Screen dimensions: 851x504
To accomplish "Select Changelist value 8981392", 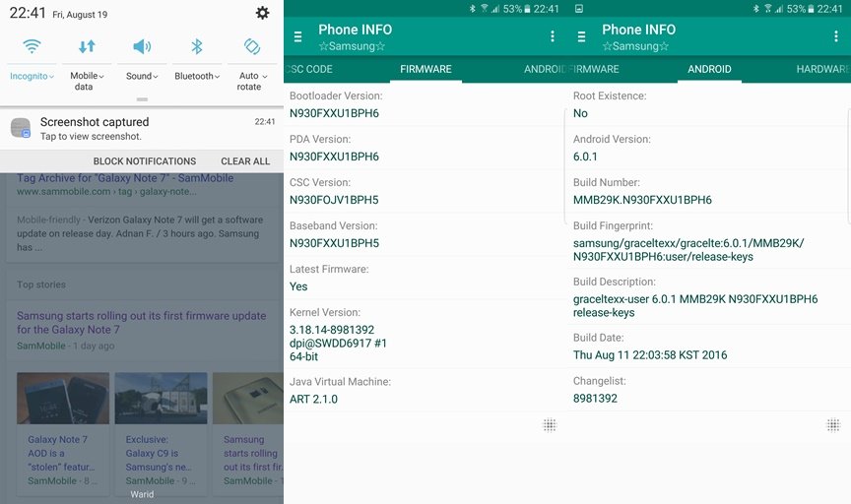I will [x=595, y=399].
